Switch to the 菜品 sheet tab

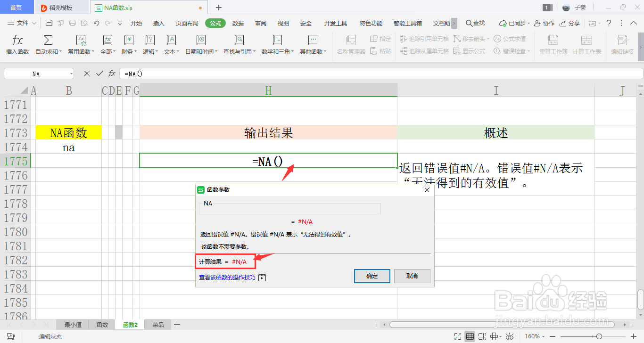(157, 324)
